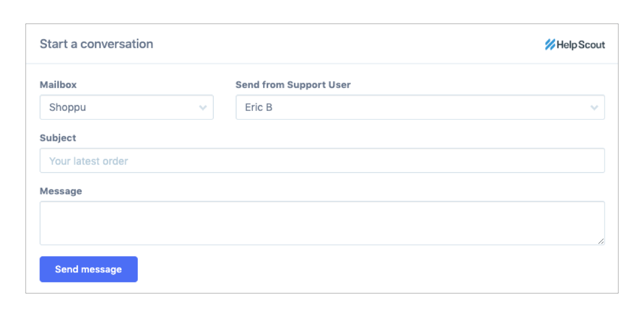Screen dimensions: 644x317
Task: Open the Mailbox dropdown showing Shoppu
Action: coord(126,107)
